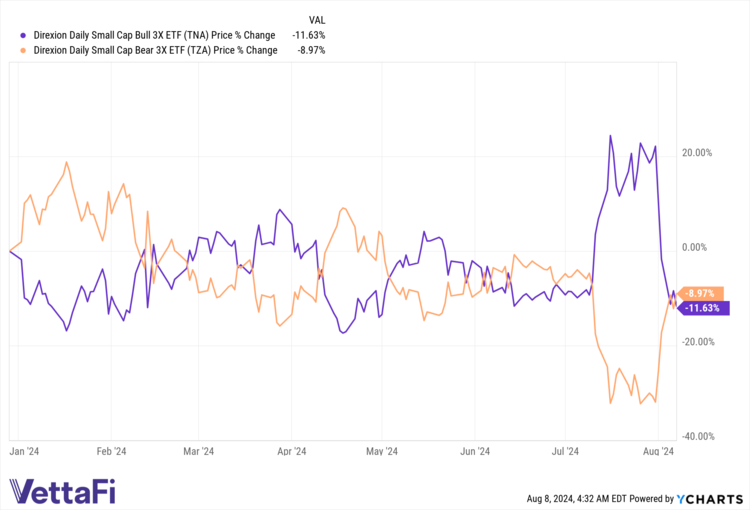Click the orange TZA legend dot
The image size is (750, 510).
pyautogui.click(x=24, y=50)
